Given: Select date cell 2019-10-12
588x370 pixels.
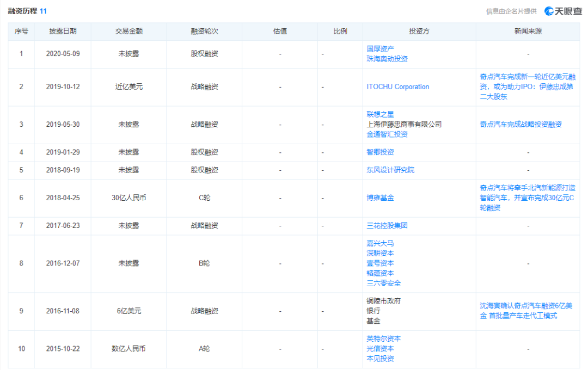Looking at the screenshot, I should [x=63, y=87].
